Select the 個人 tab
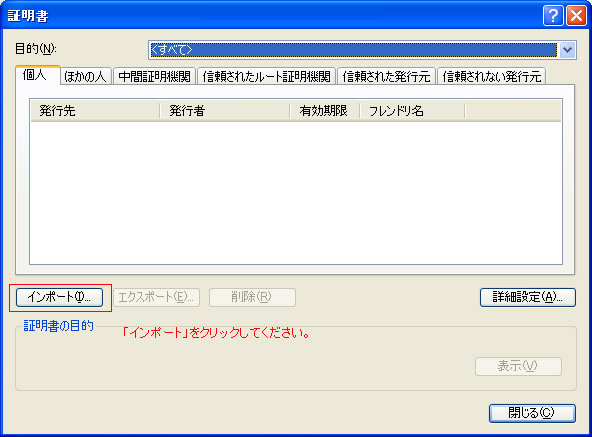Image resolution: width=592 pixels, height=437 pixels. tap(37, 75)
